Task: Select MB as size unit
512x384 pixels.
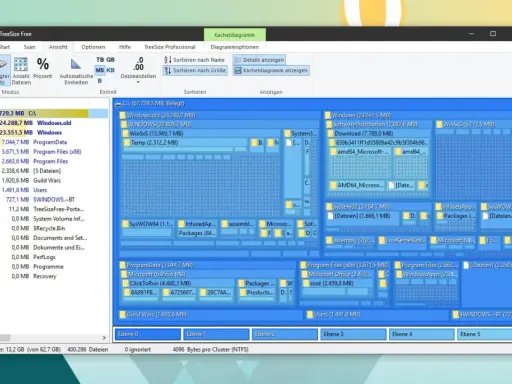Action: (x=100, y=70)
